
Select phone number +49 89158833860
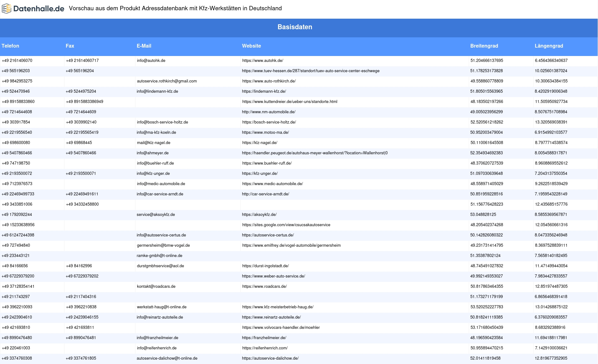(18, 102)
